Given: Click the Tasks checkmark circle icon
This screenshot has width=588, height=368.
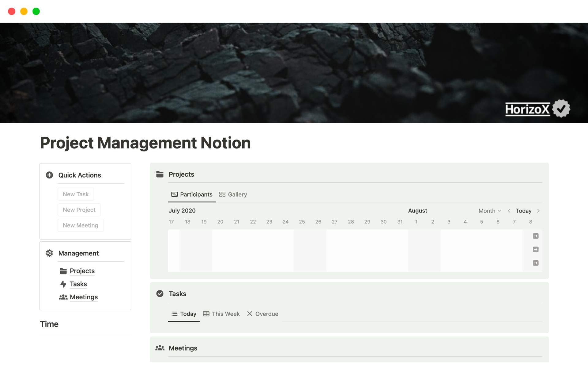Looking at the screenshot, I should click(x=160, y=294).
